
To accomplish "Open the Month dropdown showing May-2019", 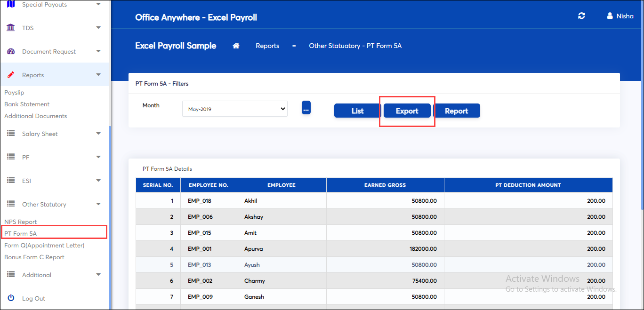I will [x=235, y=109].
